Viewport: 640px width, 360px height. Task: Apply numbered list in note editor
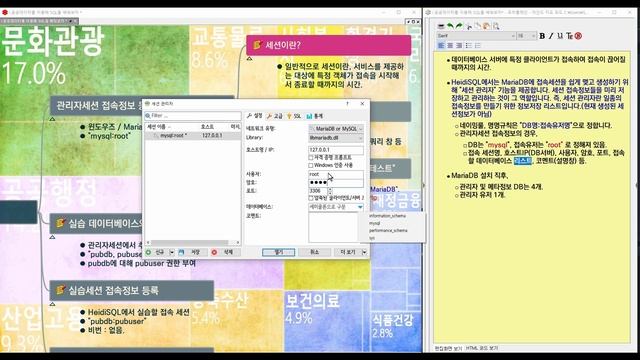(478, 46)
